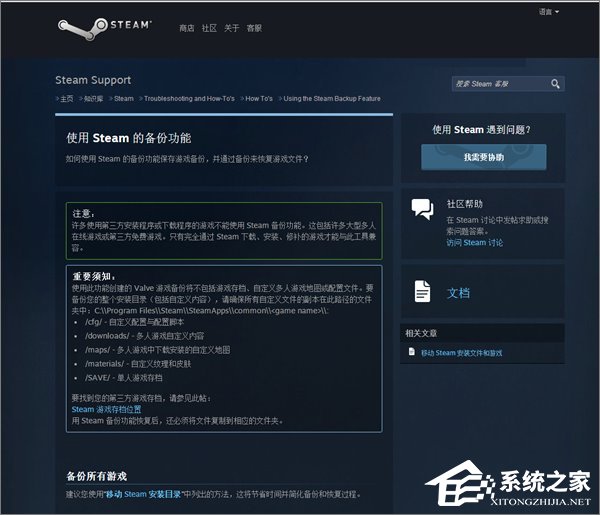This screenshot has width=600, height=515.
Task: Click the 相关文章 panel header
Action: [482, 333]
